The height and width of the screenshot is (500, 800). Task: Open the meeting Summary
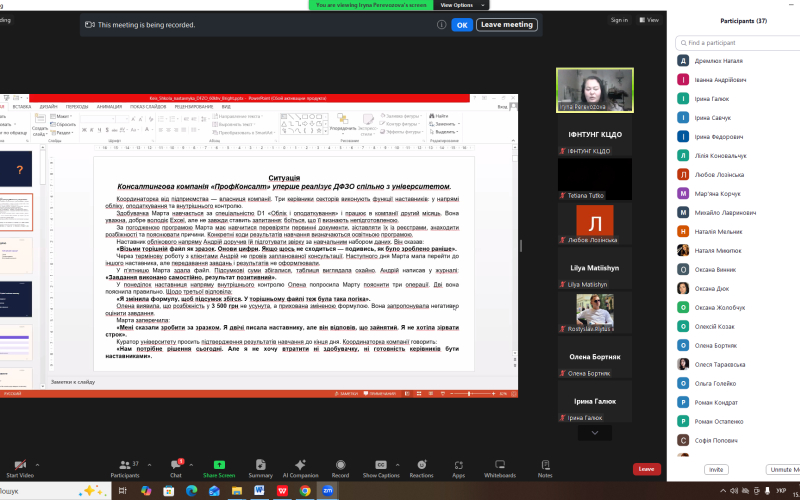point(261,468)
